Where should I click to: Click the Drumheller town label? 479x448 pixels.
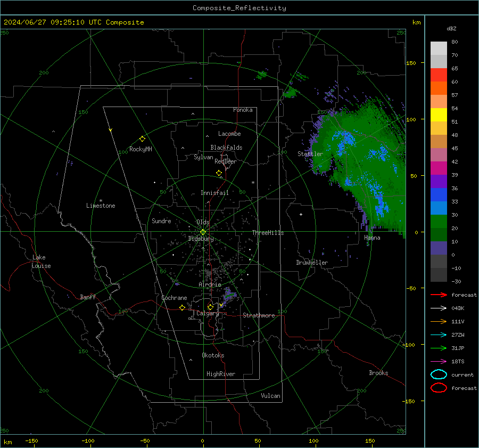[312, 263]
